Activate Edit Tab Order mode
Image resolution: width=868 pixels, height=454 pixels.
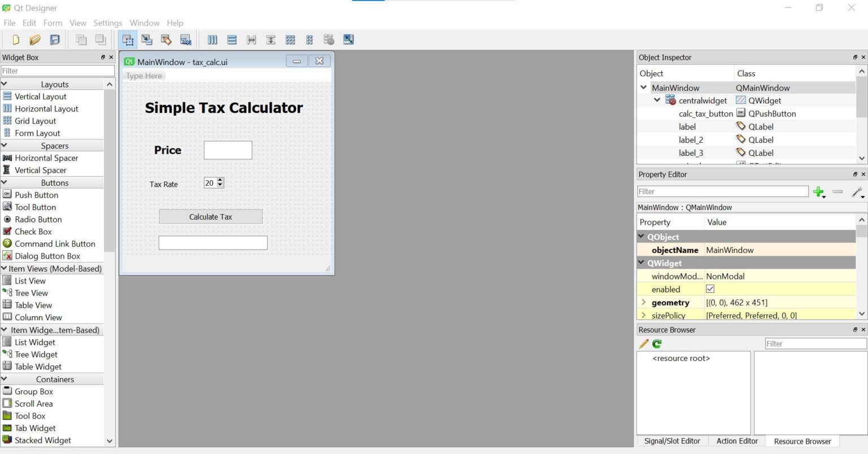point(185,40)
